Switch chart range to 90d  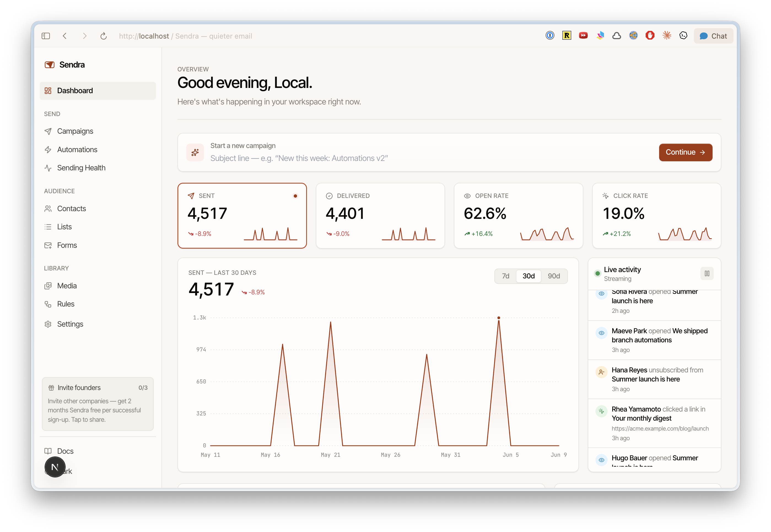554,276
